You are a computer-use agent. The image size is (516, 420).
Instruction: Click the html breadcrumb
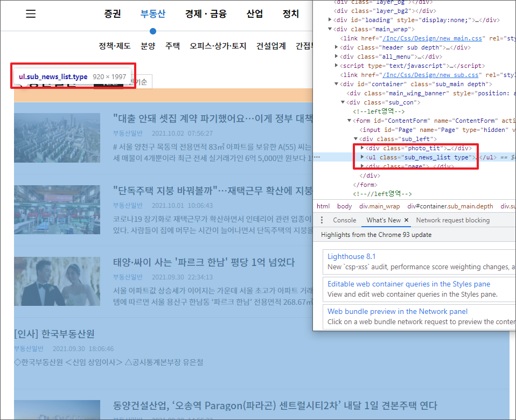(323, 206)
